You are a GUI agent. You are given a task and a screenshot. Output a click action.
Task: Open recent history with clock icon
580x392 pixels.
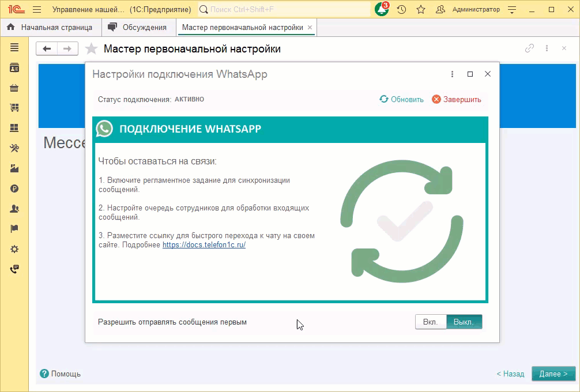(x=402, y=9)
